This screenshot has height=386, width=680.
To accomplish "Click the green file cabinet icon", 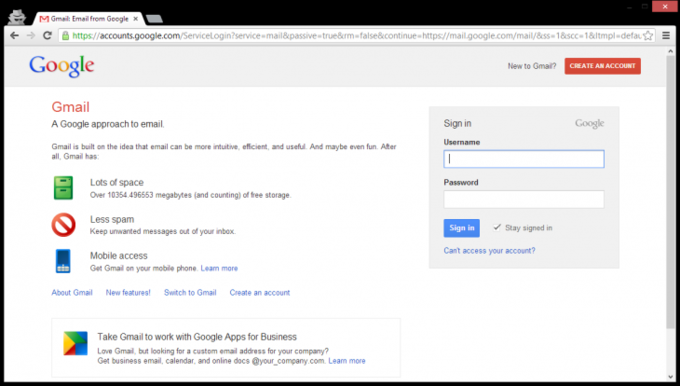I will pyautogui.click(x=63, y=188).
